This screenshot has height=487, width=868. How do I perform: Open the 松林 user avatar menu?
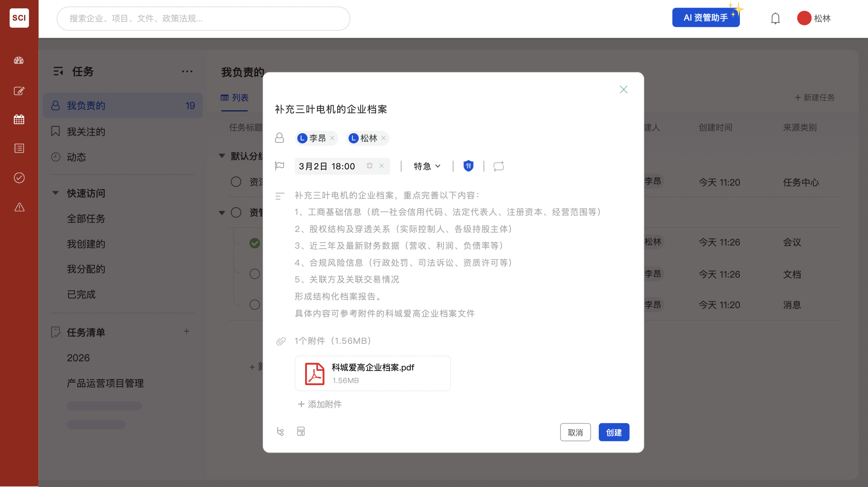814,18
